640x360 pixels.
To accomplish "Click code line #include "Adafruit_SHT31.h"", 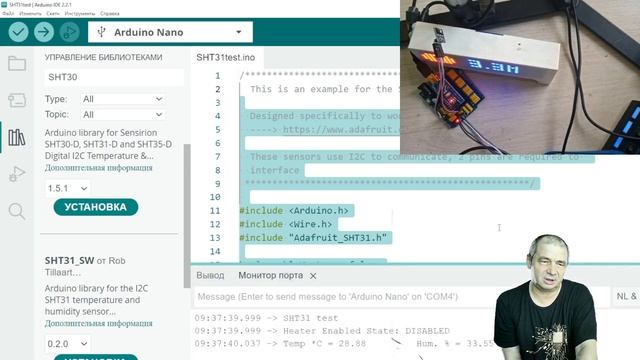I will coord(313,238).
